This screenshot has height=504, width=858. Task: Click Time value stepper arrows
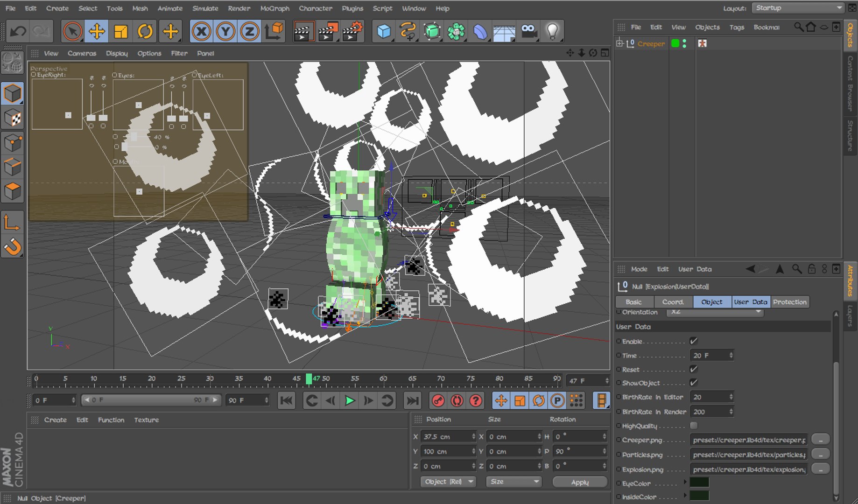[731, 356]
